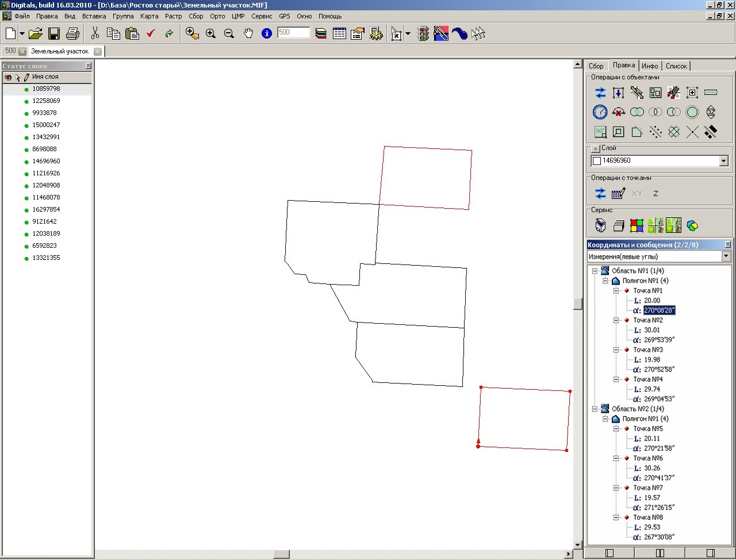Zoom out with the minus magnifier
This screenshot has width=736, height=560.
pyautogui.click(x=229, y=34)
